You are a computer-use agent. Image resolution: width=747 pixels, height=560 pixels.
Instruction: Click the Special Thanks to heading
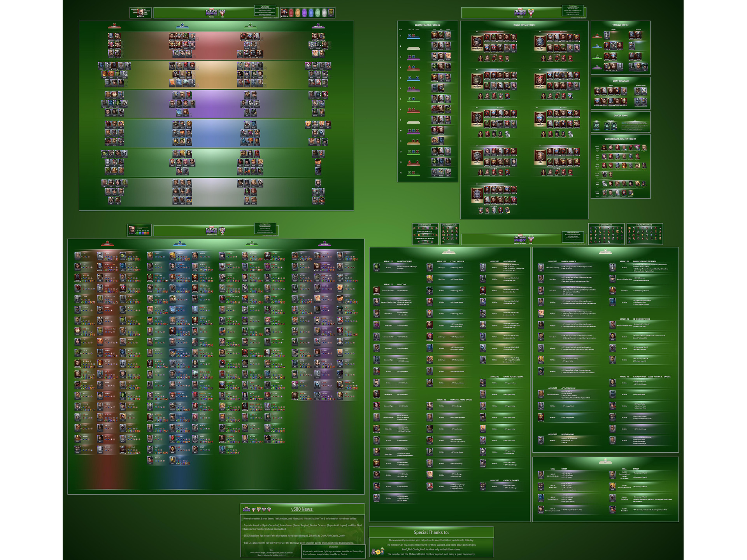click(x=431, y=532)
